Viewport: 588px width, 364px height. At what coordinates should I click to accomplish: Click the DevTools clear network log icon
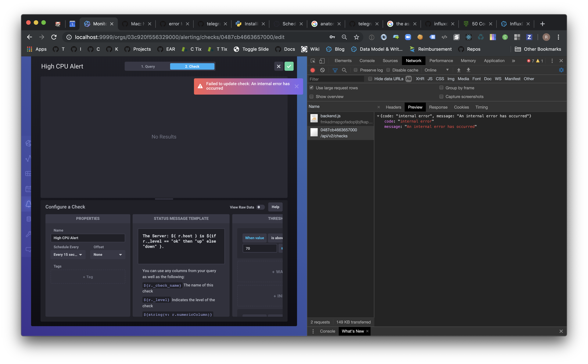(x=322, y=70)
